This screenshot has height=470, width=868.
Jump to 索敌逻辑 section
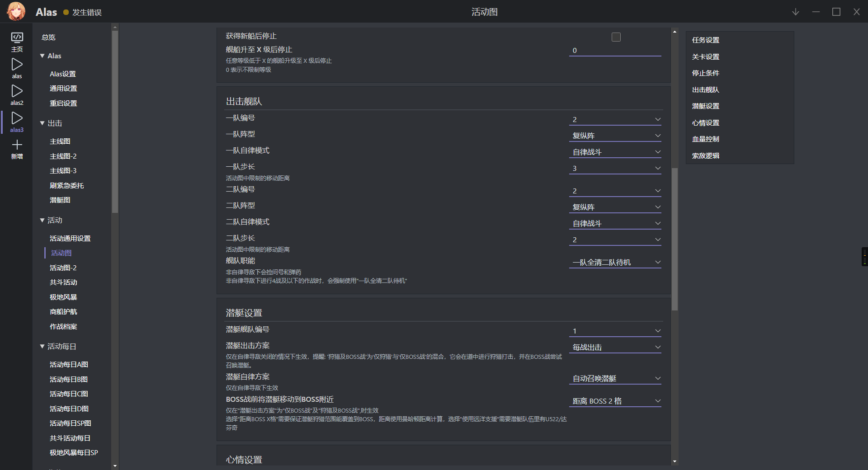pyautogui.click(x=706, y=155)
